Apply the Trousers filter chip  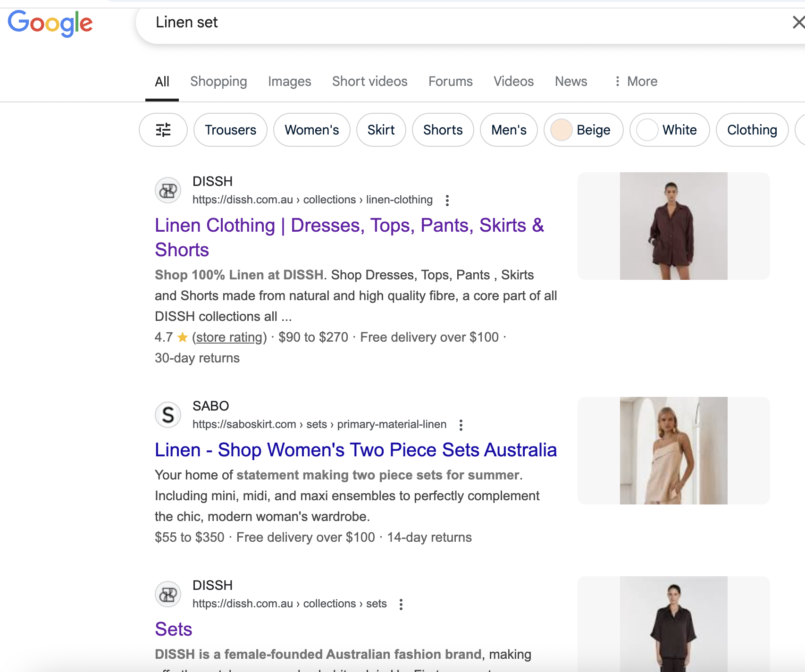tap(231, 130)
